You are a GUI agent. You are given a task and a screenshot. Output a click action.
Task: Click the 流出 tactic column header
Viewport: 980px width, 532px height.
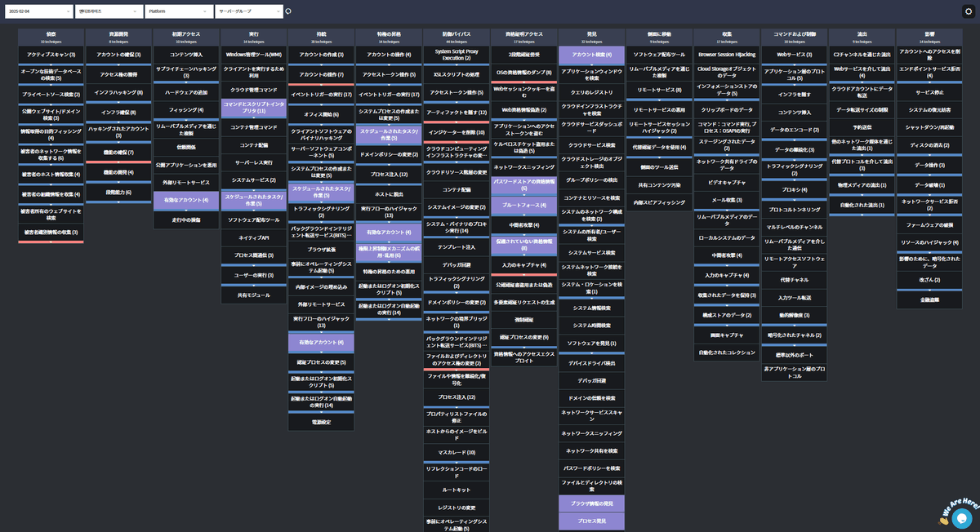pyautogui.click(x=862, y=37)
